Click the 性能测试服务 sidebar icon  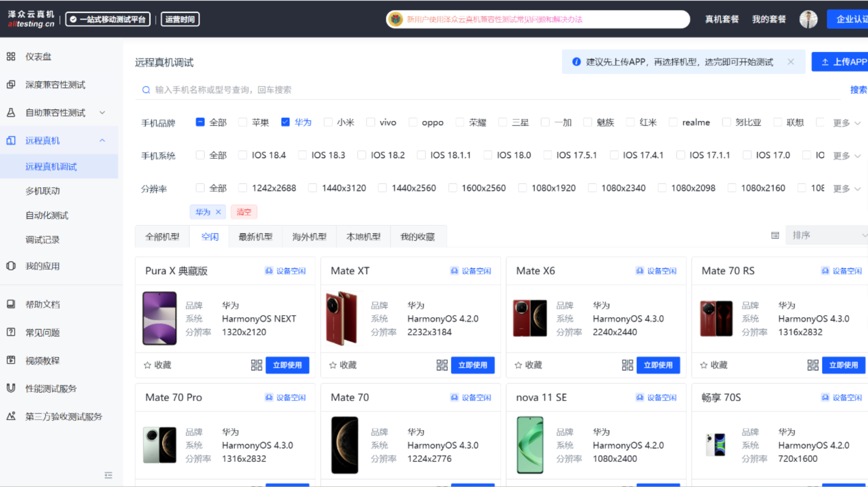11,388
